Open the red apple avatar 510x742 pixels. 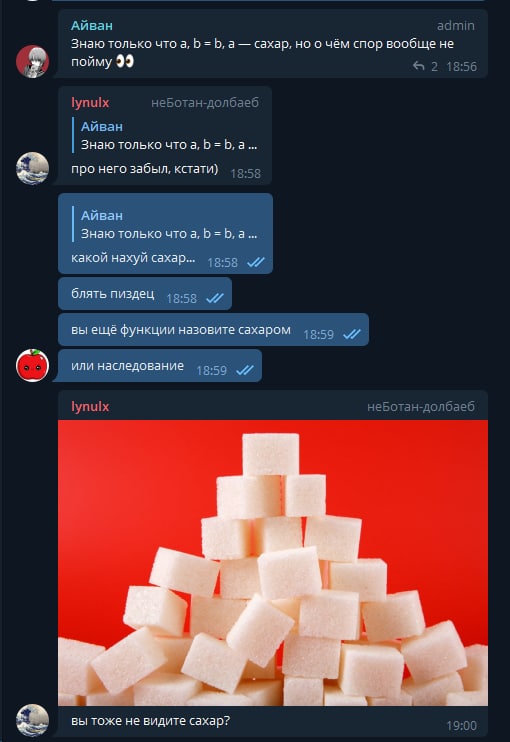click(33, 365)
